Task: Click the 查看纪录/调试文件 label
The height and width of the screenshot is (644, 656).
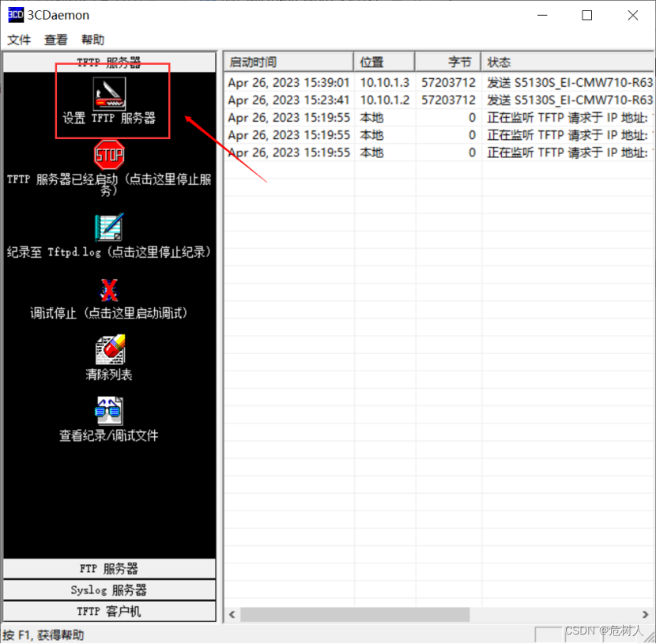Action: click(x=109, y=435)
